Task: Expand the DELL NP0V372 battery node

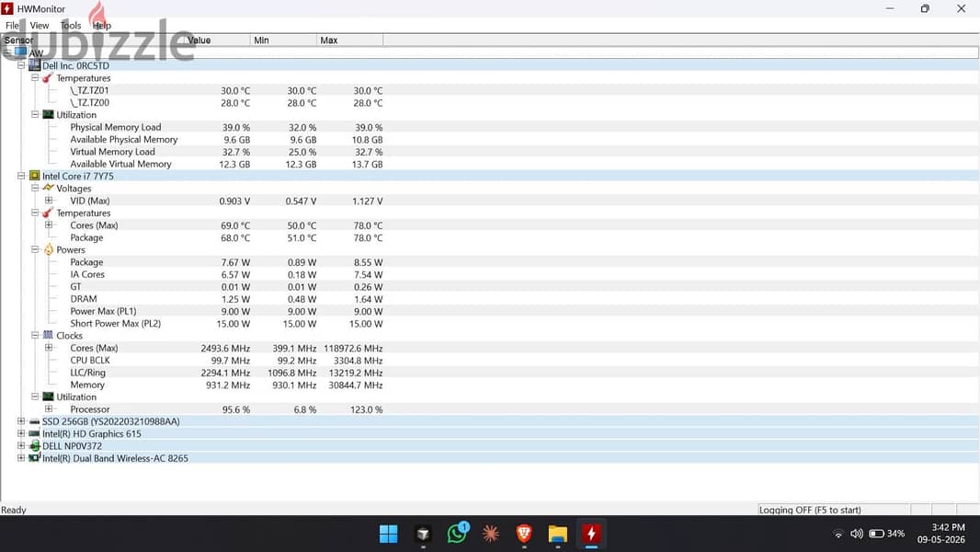Action: click(21, 445)
